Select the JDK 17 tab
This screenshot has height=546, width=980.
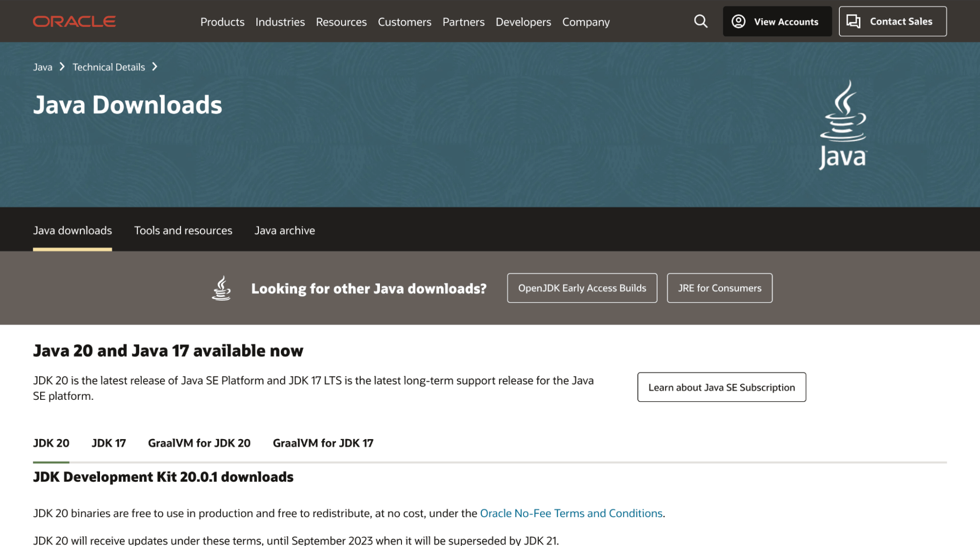coord(108,442)
